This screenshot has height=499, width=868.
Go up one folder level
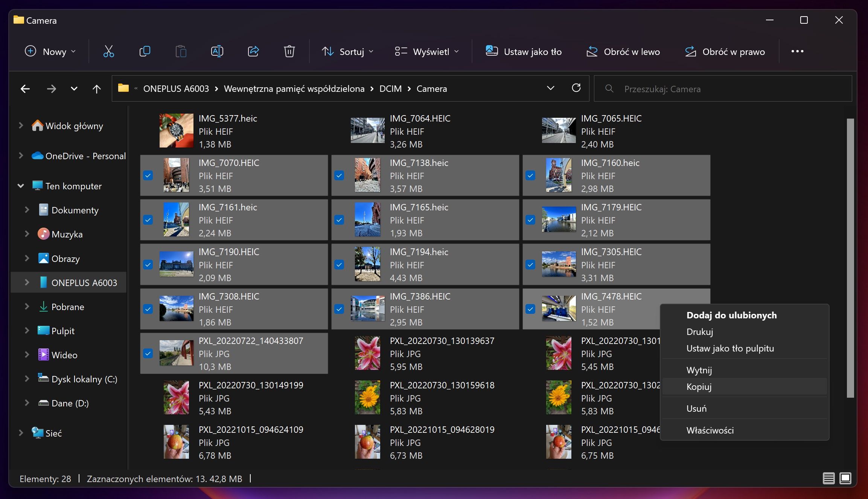pyautogui.click(x=97, y=89)
